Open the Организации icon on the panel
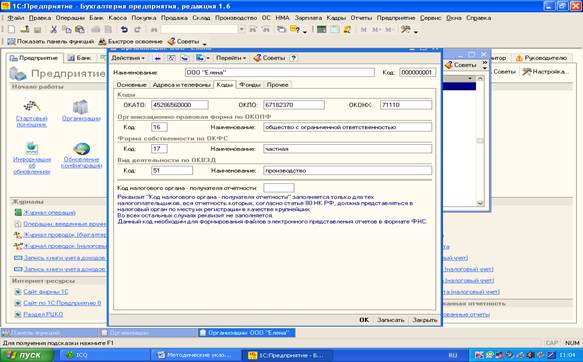Screen dimensions: 583x362 (81, 111)
